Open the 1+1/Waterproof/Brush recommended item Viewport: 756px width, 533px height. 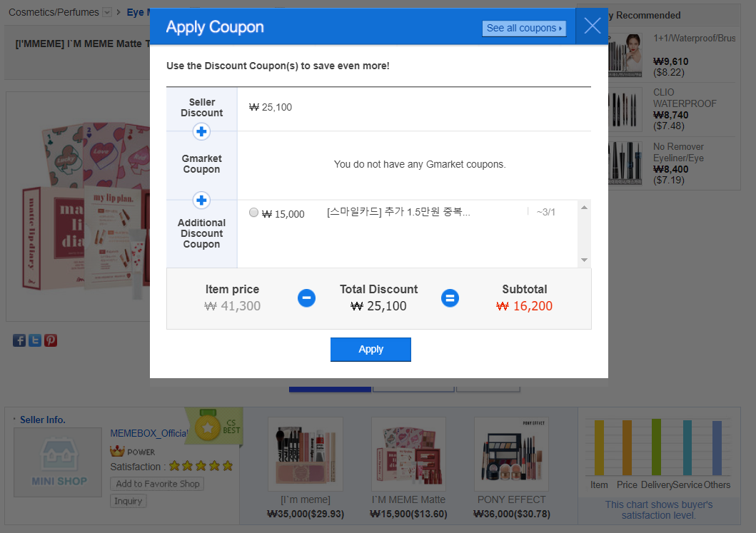[x=695, y=38]
